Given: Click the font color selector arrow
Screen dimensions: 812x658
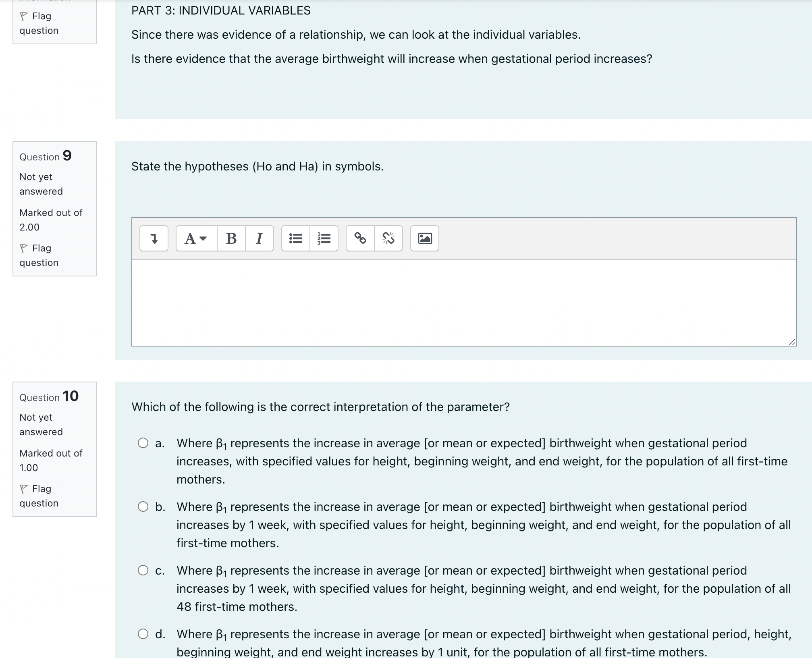Looking at the screenshot, I should (204, 237).
